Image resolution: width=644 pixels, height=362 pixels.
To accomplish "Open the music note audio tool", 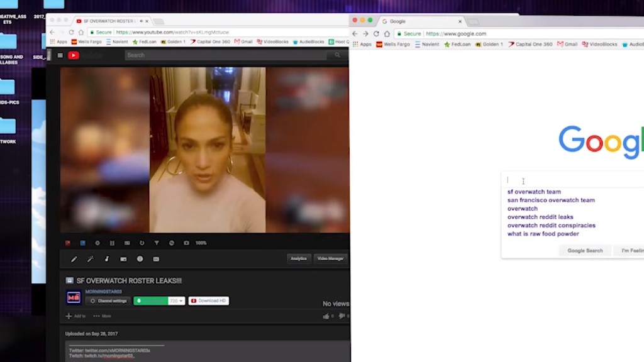I will 107,259.
